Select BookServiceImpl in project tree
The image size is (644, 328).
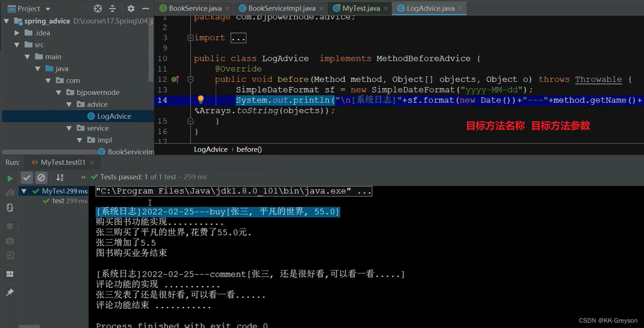click(126, 152)
